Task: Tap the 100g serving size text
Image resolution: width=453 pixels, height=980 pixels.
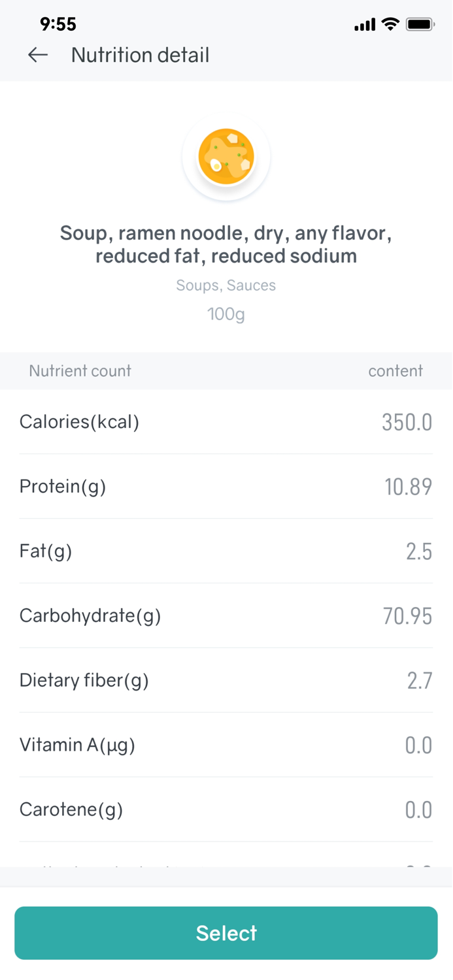Action: (226, 314)
